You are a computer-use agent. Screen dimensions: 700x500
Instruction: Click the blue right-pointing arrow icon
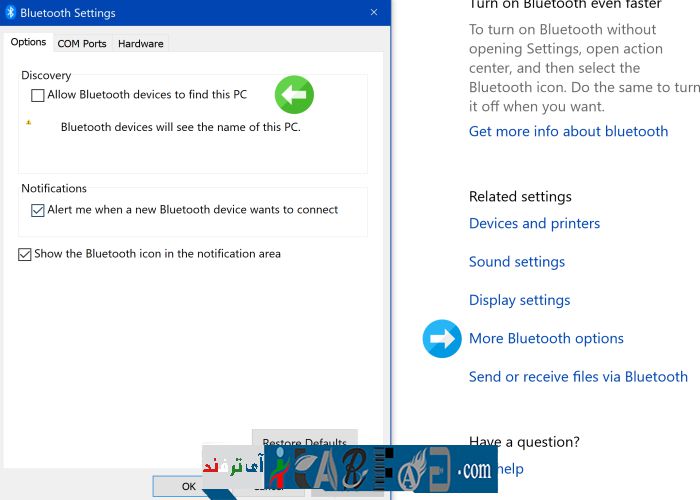coord(442,339)
